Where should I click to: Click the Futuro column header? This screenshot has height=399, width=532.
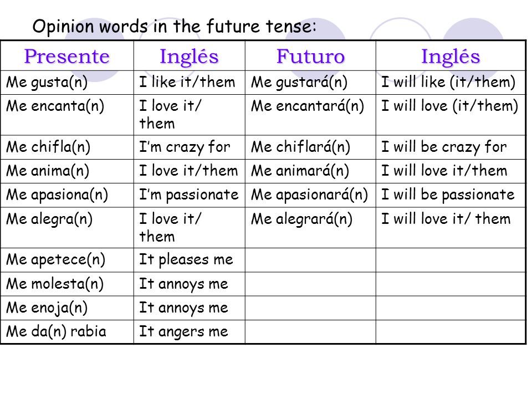click(310, 56)
